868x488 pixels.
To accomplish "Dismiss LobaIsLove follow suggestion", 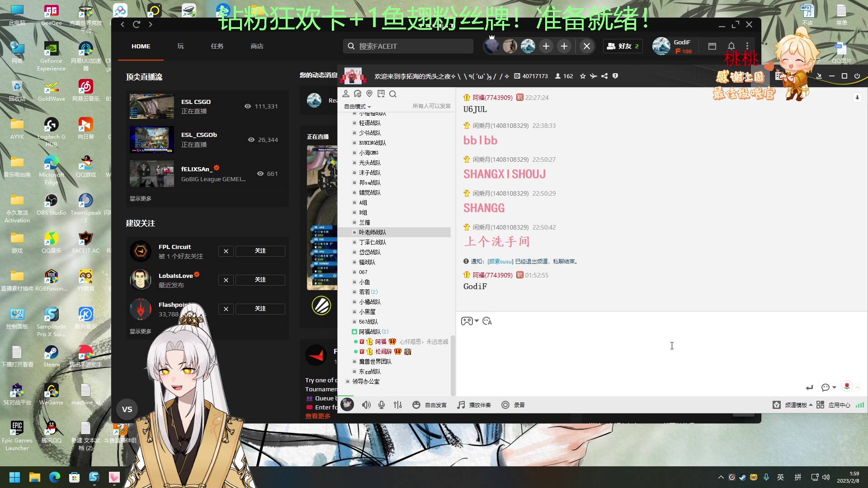I will click(226, 280).
